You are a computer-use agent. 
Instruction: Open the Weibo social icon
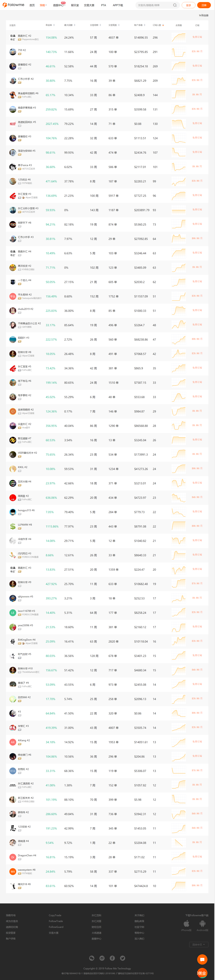pos(102,958)
